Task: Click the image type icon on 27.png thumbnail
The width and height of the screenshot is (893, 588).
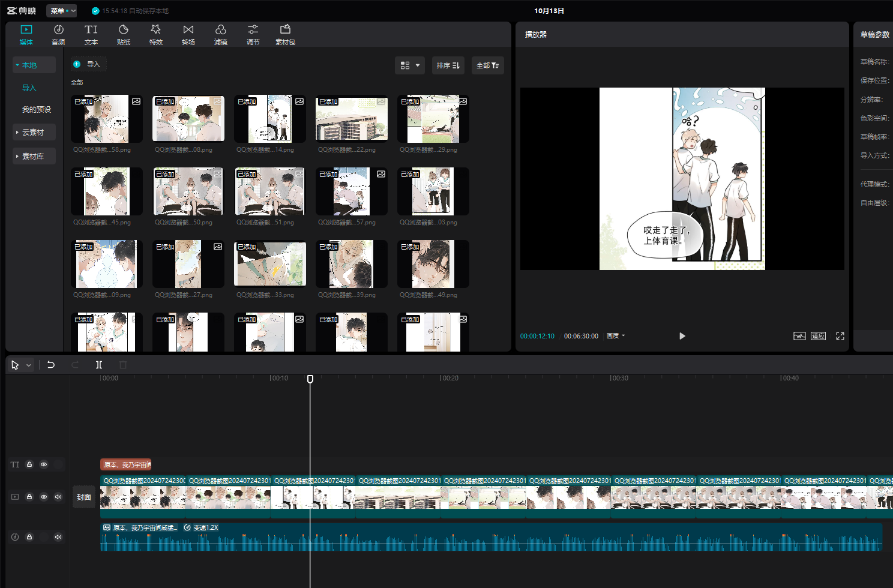Action: [218, 247]
